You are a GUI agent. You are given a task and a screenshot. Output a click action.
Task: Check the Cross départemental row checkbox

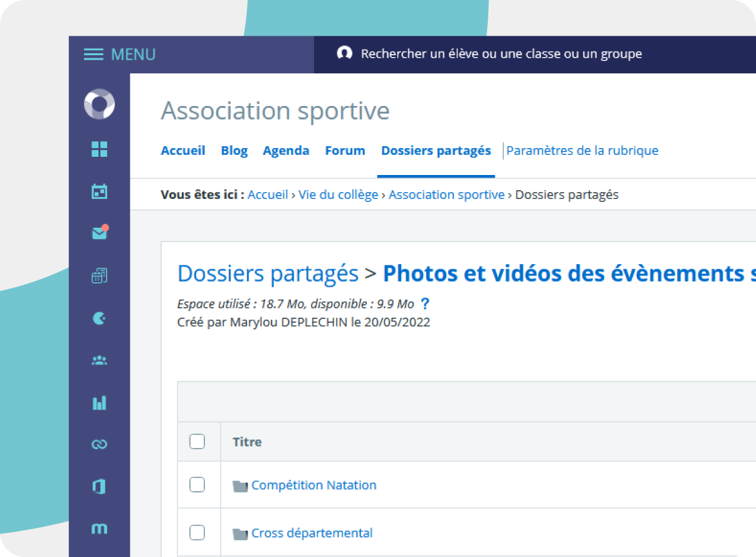point(197,533)
